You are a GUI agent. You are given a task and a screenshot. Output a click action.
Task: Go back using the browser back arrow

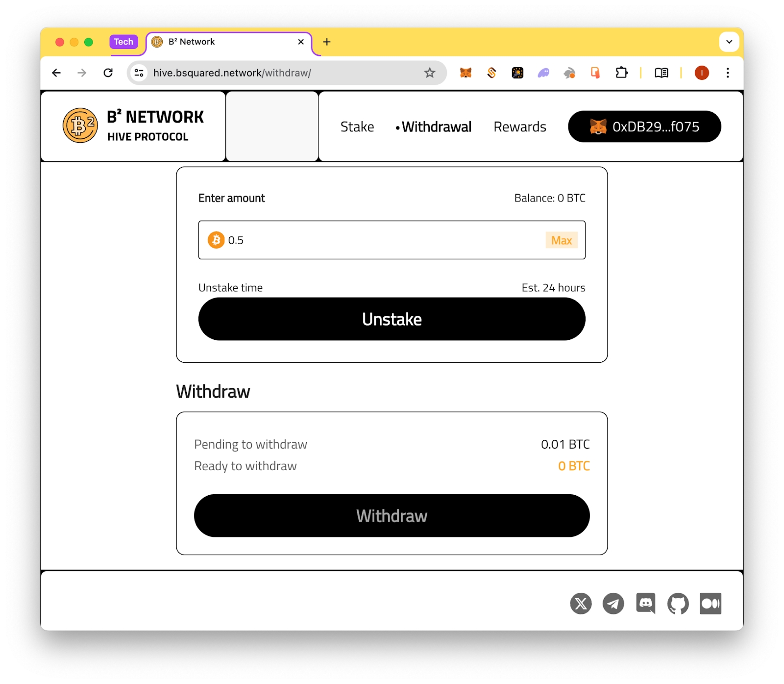pyautogui.click(x=56, y=73)
